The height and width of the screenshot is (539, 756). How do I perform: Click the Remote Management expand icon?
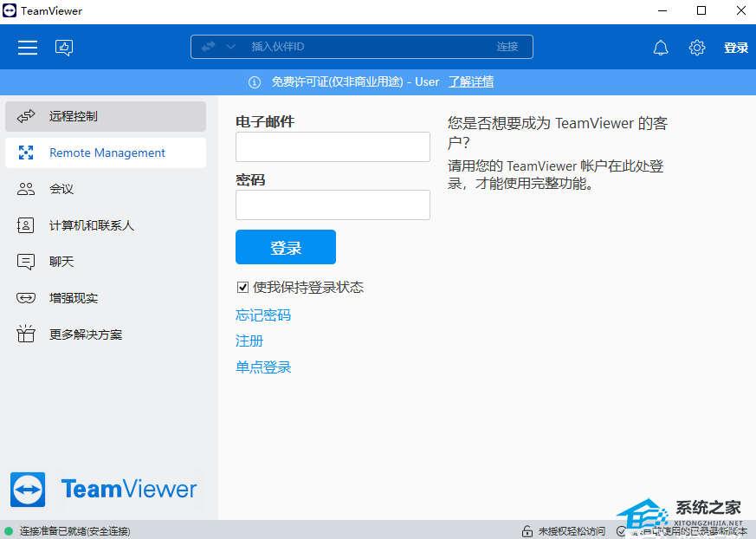(x=26, y=153)
